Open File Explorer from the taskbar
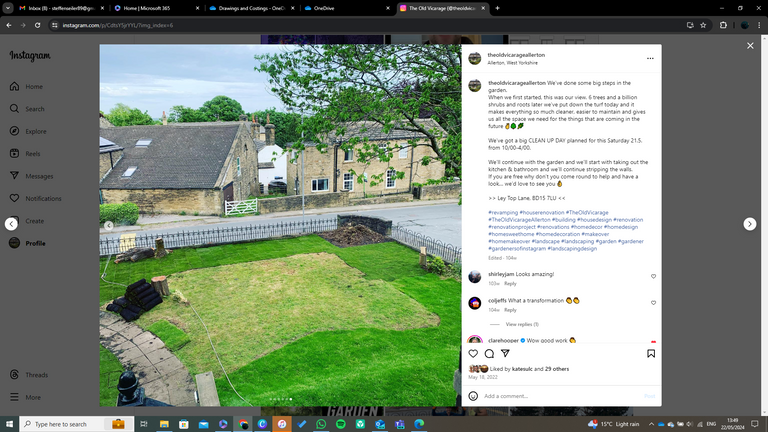Screen dimensions: 768x432 pyautogui.click(x=164, y=424)
